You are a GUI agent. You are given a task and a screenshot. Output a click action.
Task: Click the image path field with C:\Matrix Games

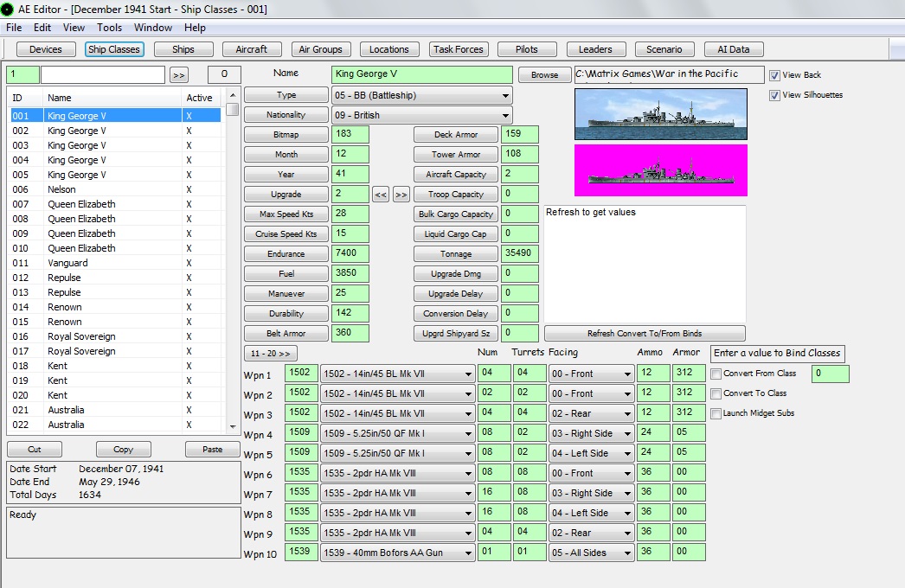(x=669, y=74)
